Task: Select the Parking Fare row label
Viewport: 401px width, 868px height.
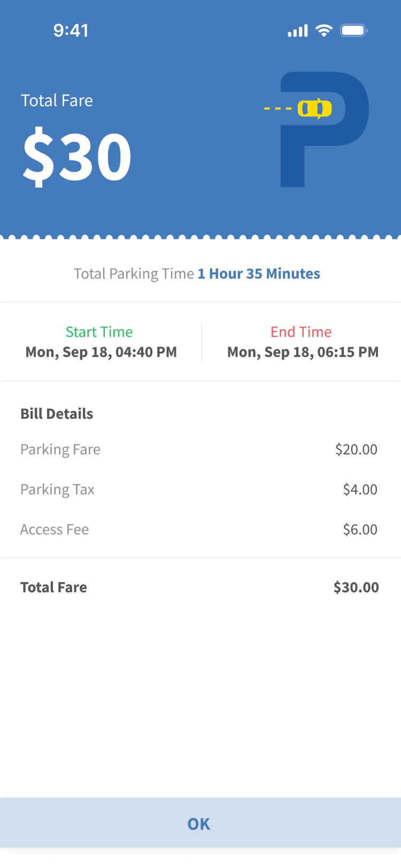Action: click(x=60, y=449)
